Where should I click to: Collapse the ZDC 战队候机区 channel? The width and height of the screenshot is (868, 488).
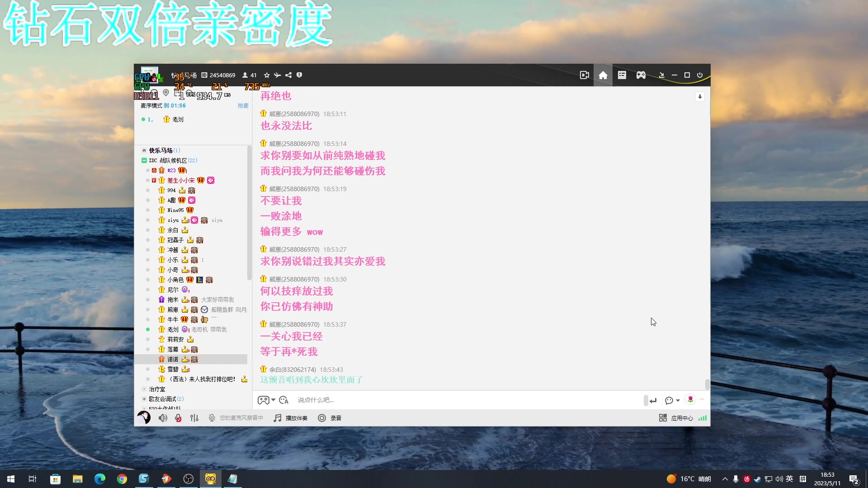[x=144, y=160]
